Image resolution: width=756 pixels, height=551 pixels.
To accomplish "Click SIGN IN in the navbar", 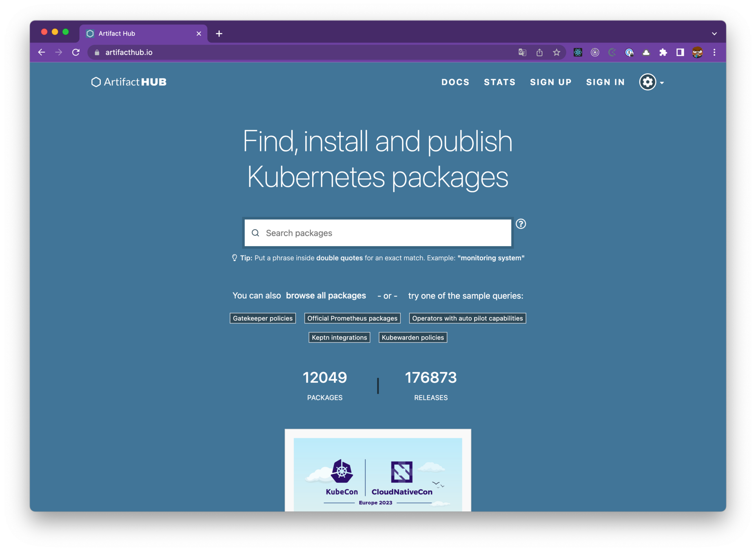I will (605, 82).
